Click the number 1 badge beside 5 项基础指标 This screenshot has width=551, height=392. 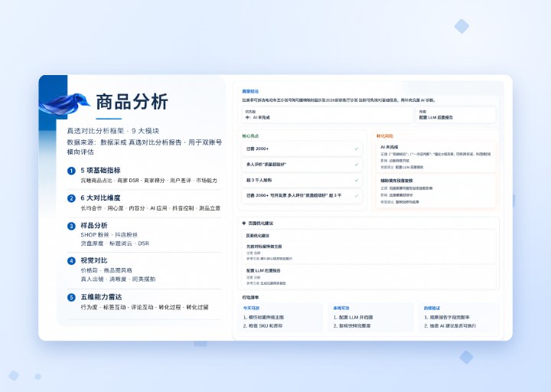[x=71, y=171]
